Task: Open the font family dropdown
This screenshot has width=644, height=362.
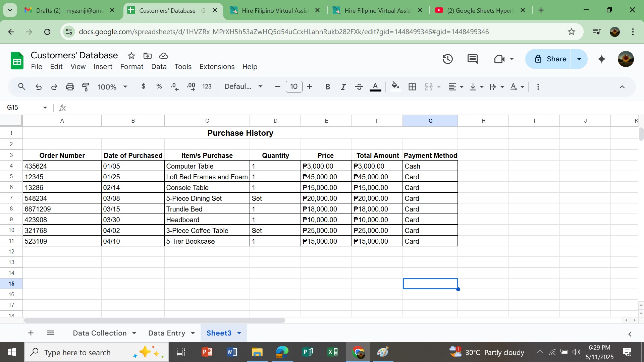Action: pos(243,86)
